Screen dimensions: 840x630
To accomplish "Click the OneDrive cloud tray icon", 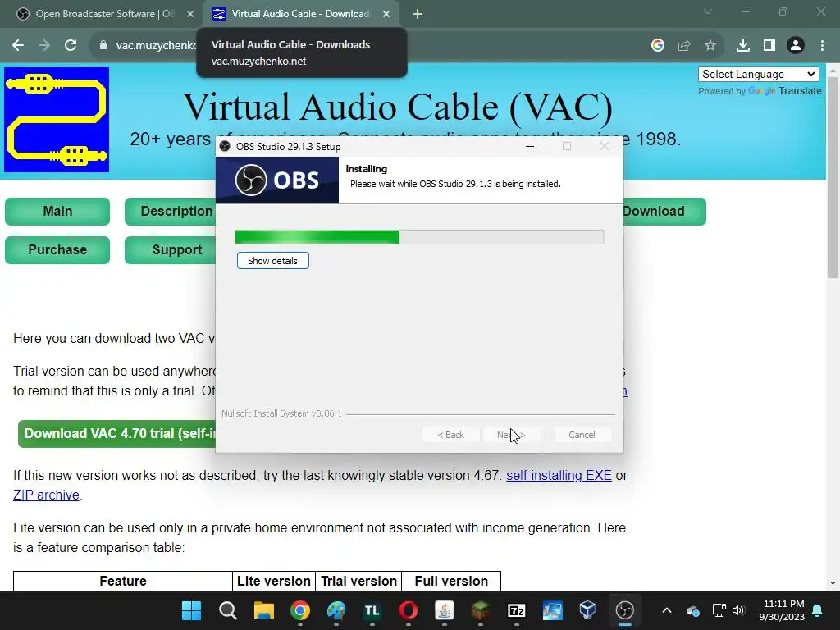I will click(x=692, y=610).
